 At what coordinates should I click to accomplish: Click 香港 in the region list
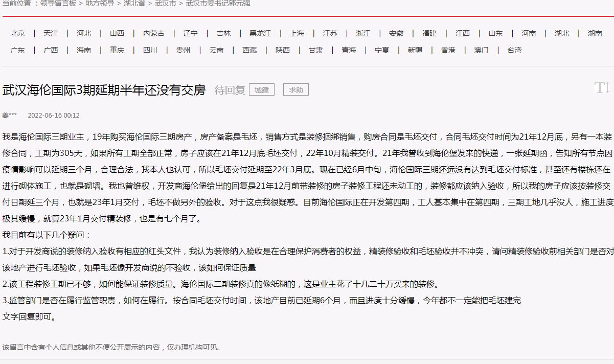(x=448, y=51)
